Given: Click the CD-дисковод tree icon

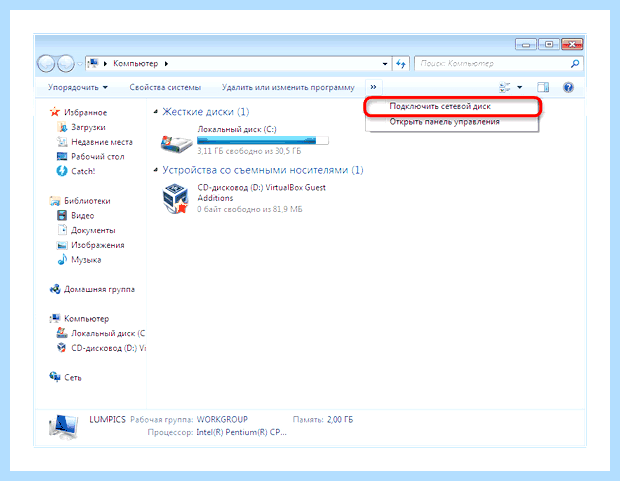Looking at the screenshot, I should tap(62, 348).
